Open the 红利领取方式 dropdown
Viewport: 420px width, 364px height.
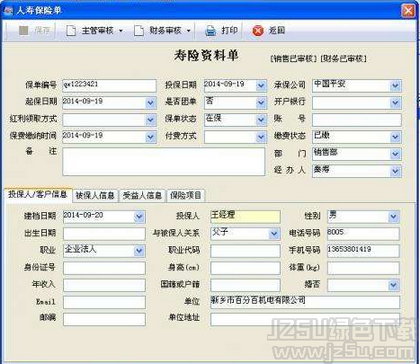tap(151, 120)
